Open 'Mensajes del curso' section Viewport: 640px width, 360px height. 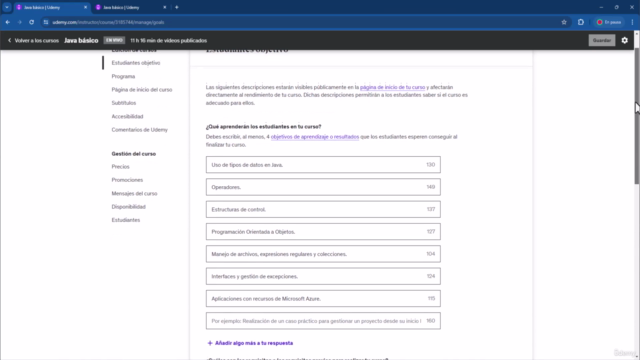(x=134, y=193)
